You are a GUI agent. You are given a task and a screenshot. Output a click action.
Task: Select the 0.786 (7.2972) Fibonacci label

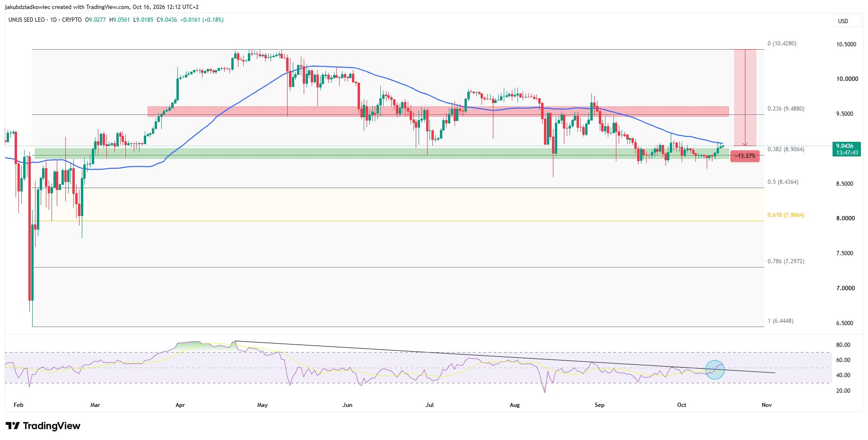click(x=786, y=261)
